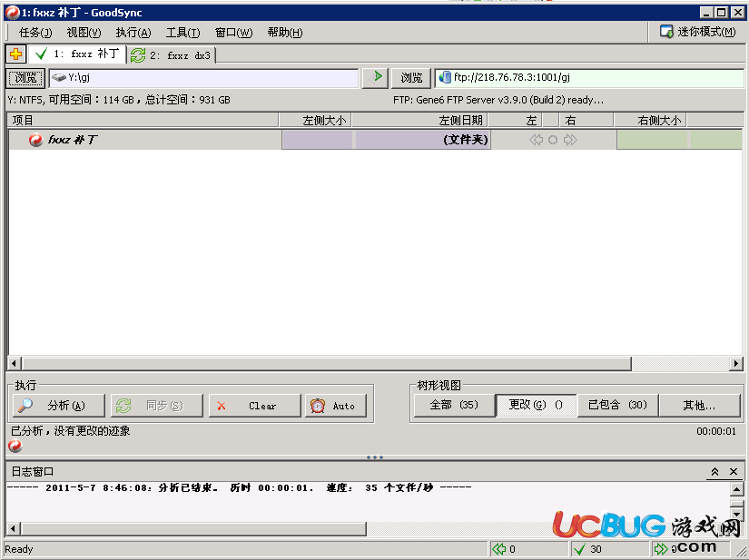This screenshot has width=749, height=560.
Task: Open the 执行(A) menu
Action: [x=133, y=33]
